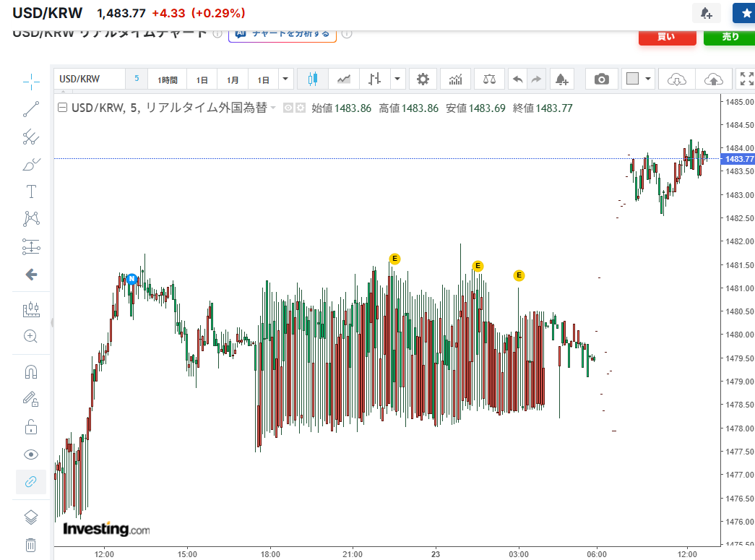This screenshot has width=755, height=560.
Task: Toggle the lock on all drawings
Action: tap(30, 426)
